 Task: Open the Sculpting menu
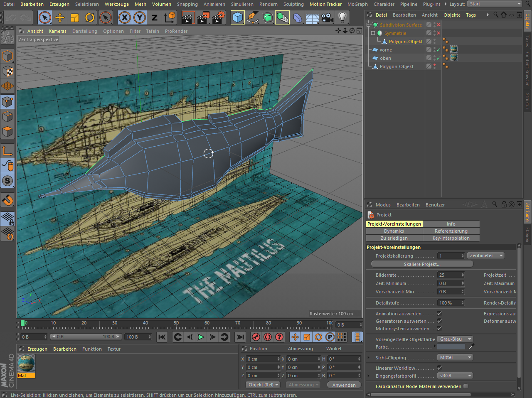[293, 4]
